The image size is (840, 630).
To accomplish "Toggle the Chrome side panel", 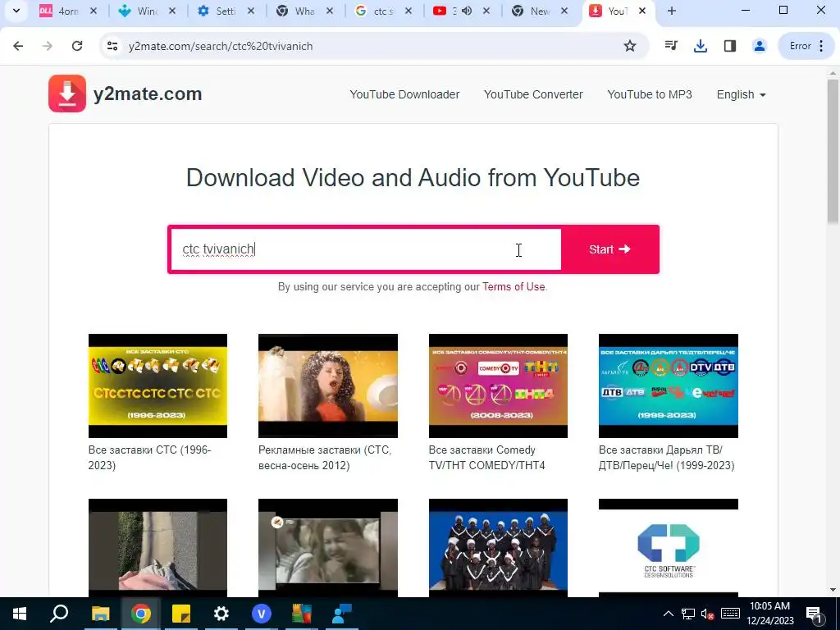I will click(729, 46).
